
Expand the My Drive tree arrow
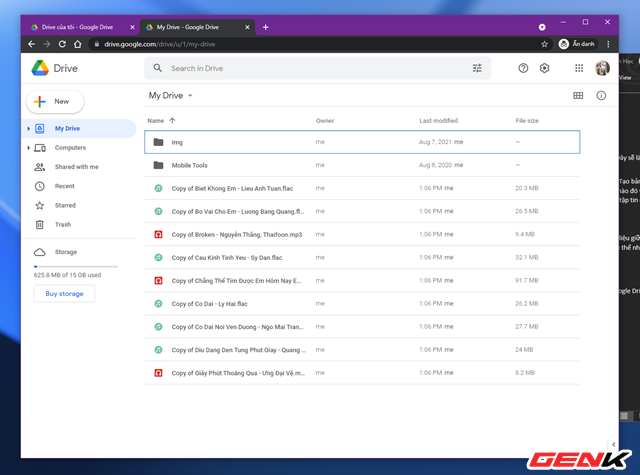tap(29, 129)
